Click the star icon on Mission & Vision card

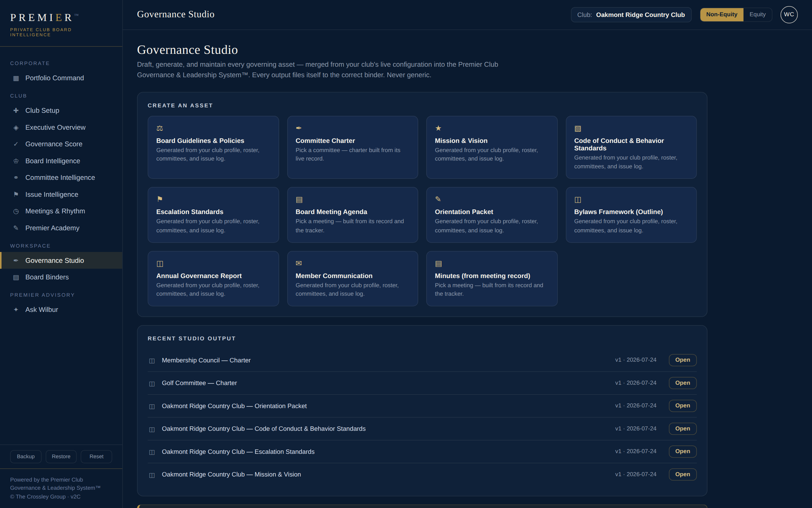coord(438,128)
